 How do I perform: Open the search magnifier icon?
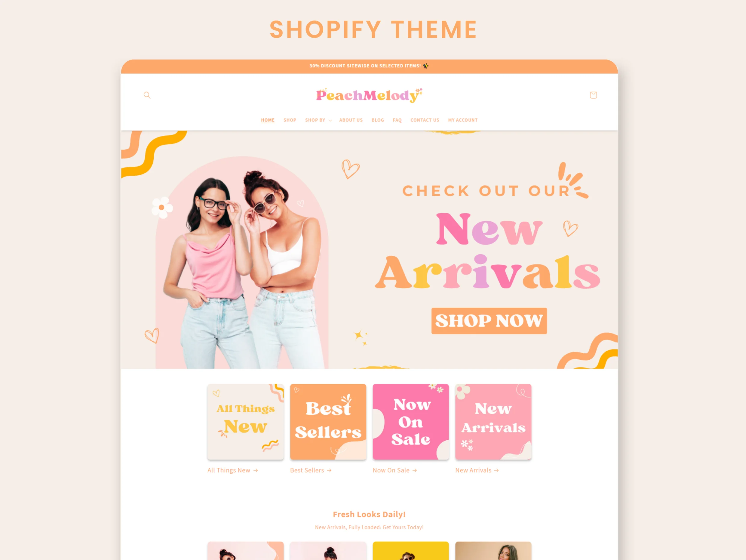pyautogui.click(x=147, y=95)
